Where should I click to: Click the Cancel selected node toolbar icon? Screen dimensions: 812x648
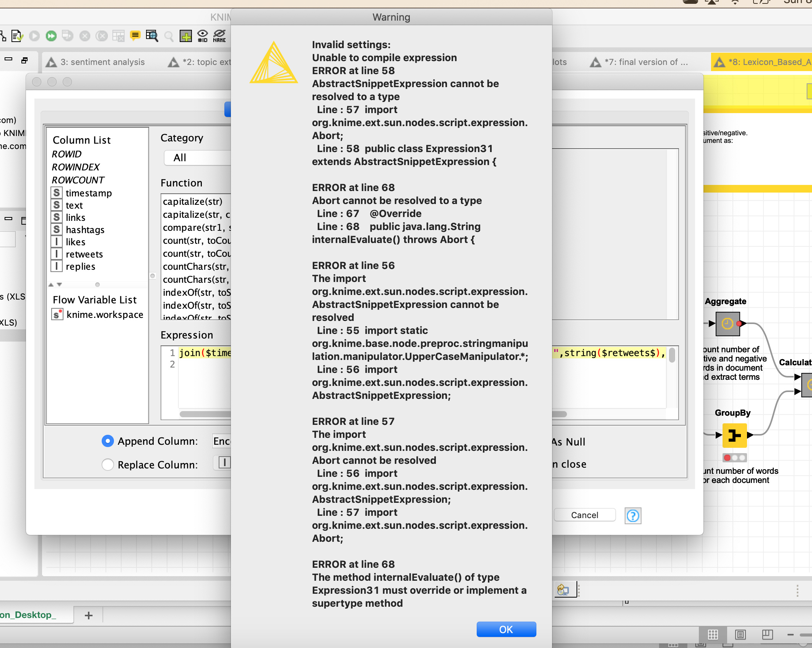click(84, 36)
